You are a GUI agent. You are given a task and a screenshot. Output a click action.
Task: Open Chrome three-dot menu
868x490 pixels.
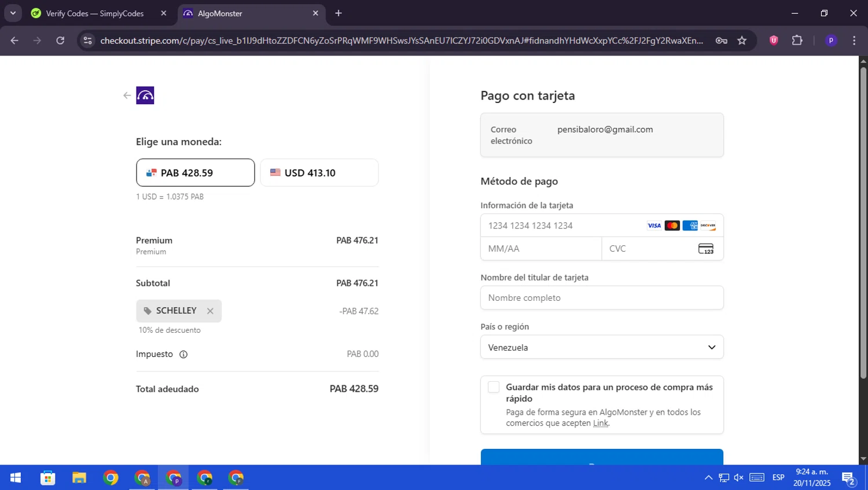click(854, 40)
